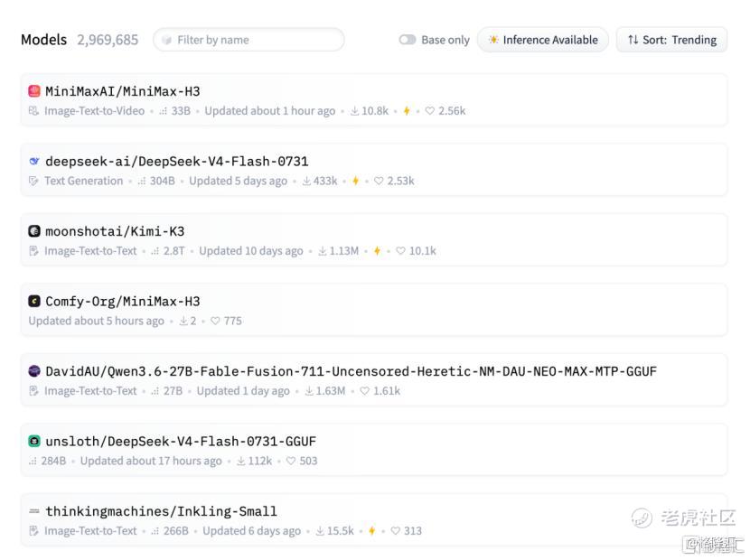Click the sun icon in Inference Available

493,40
